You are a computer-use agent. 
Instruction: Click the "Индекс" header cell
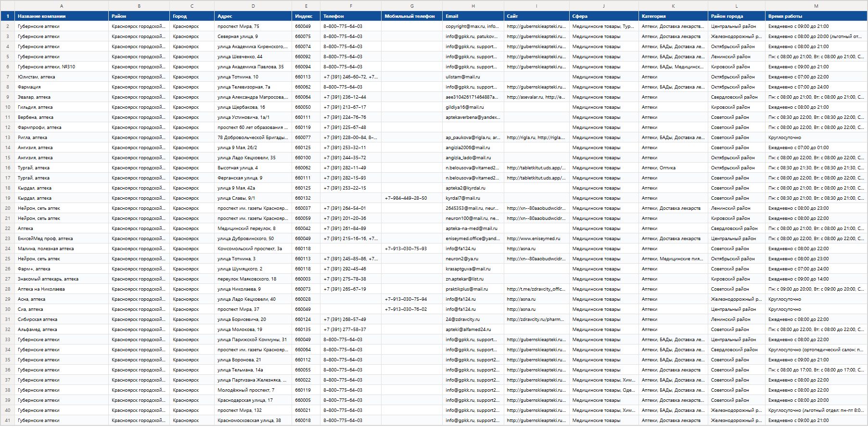click(x=306, y=16)
